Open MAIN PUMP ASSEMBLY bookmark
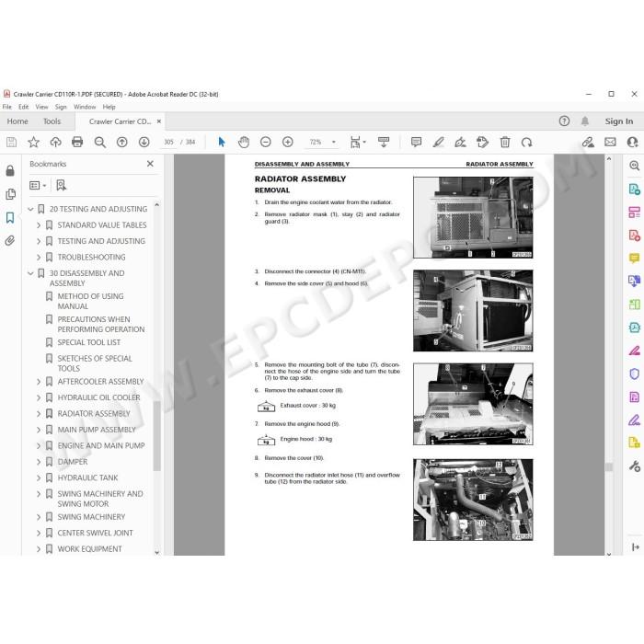Image resolution: width=644 pixels, height=644 pixels. pos(97,430)
